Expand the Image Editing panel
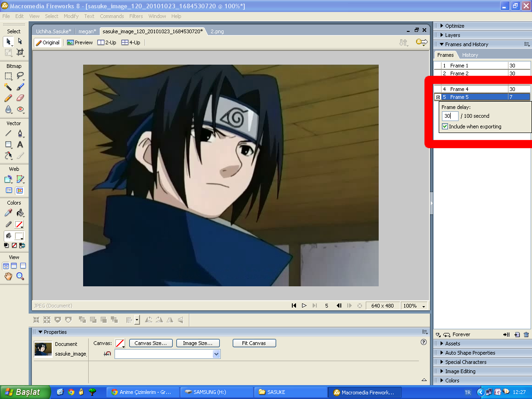The width and height of the screenshot is (532, 399). point(442,371)
